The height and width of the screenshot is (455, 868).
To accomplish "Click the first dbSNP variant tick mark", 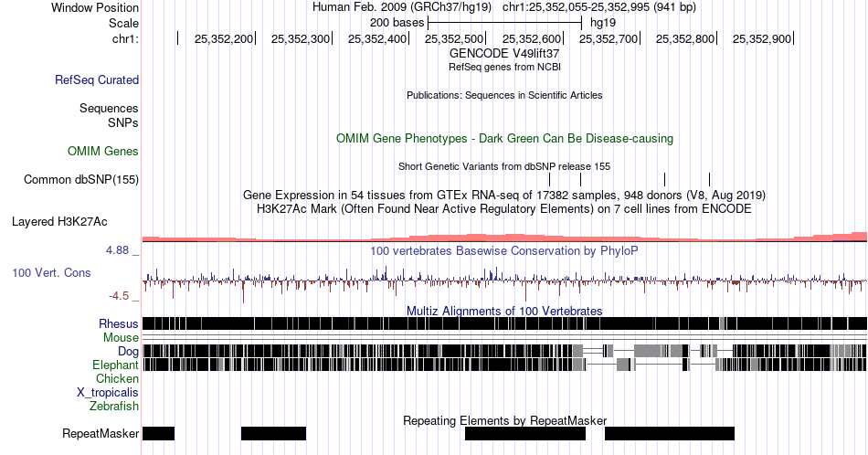I will pyautogui.click(x=550, y=179).
